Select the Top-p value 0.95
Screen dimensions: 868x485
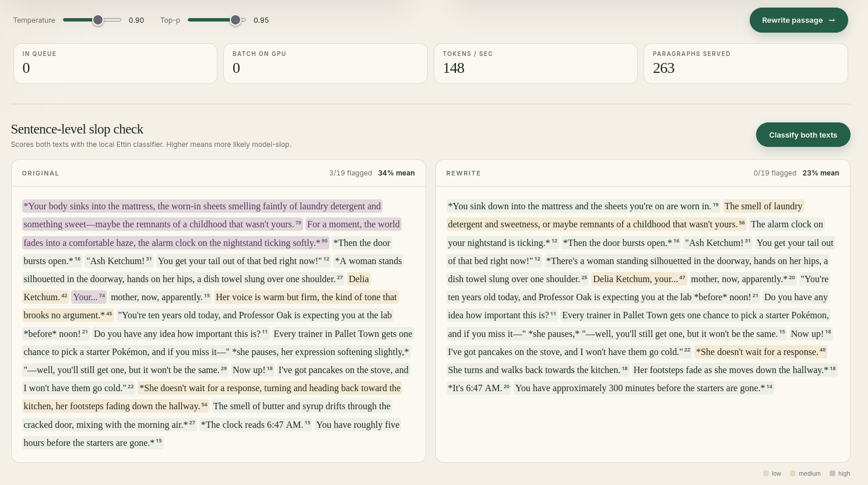pyautogui.click(x=261, y=20)
